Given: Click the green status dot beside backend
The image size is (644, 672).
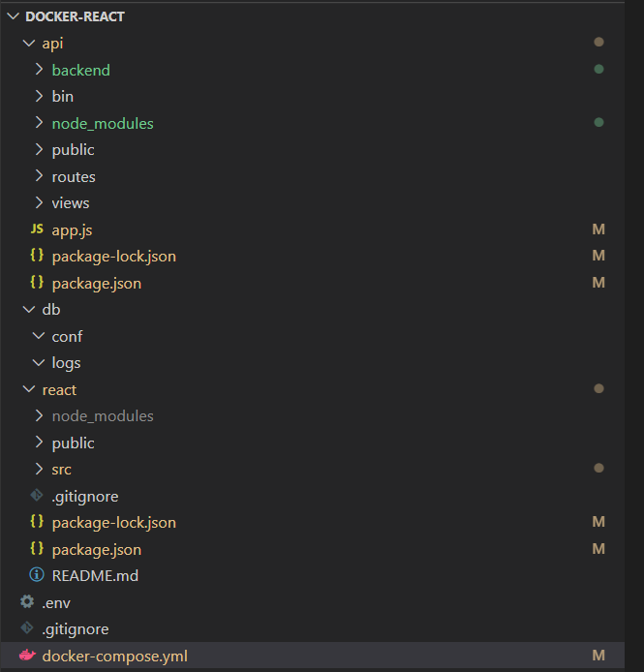Looking at the screenshot, I should (598, 70).
